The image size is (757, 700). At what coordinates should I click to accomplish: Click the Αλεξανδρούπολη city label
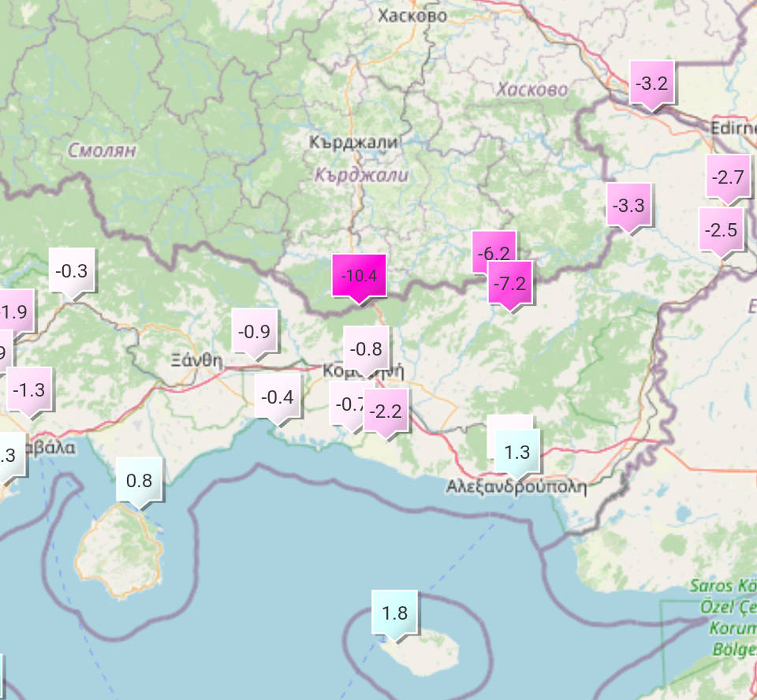coord(516,486)
